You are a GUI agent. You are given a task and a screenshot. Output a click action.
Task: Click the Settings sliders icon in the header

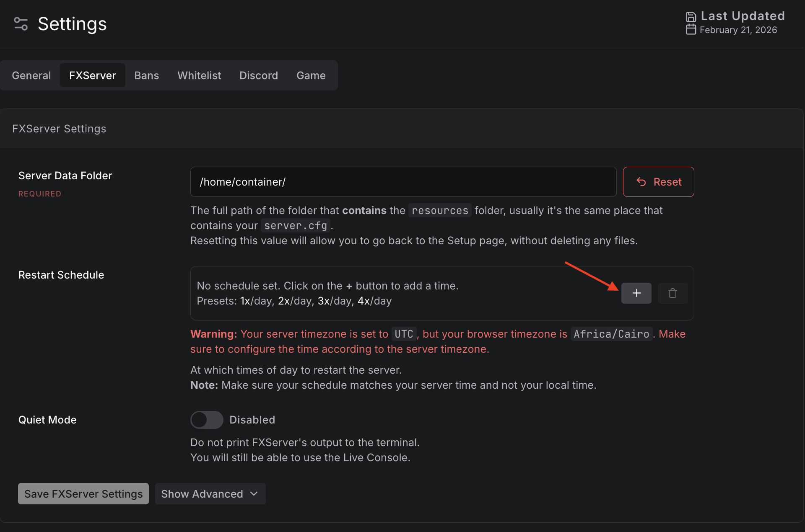21,24
